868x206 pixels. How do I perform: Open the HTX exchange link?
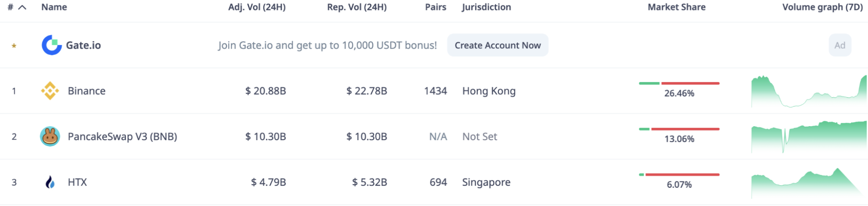(77, 182)
